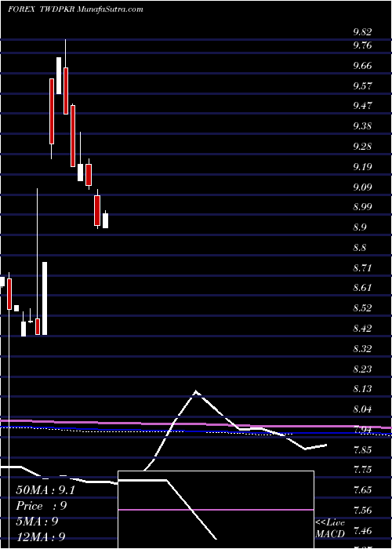Viewport: 392px width, 549px height.
Task: Click the 9.28 price axis label
Action: tap(362, 147)
